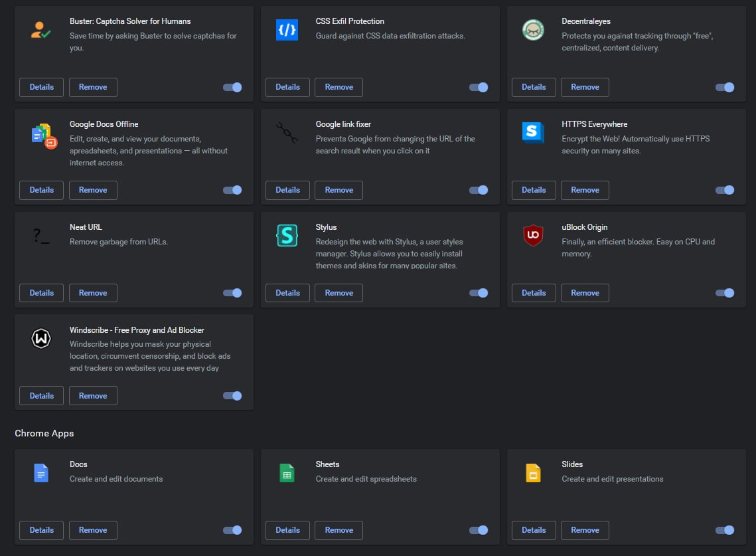Open Windscribe Details
The width and height of the screenshot is (756, 556).
click(41, 396)
